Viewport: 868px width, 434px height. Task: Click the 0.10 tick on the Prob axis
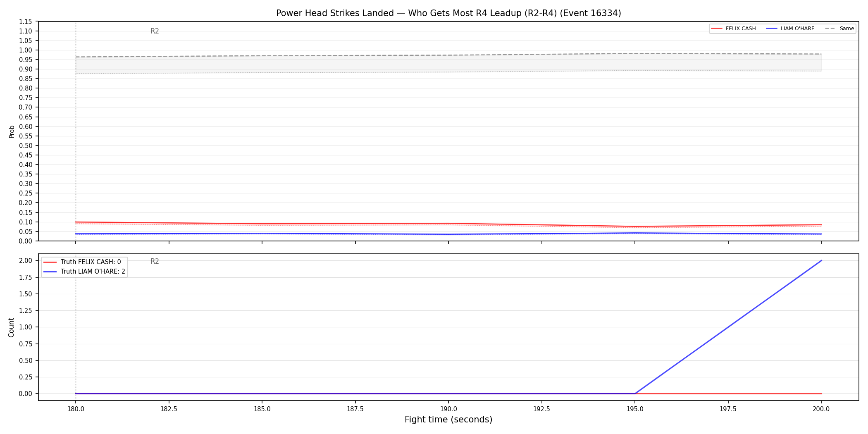click(x=26, y=222)
